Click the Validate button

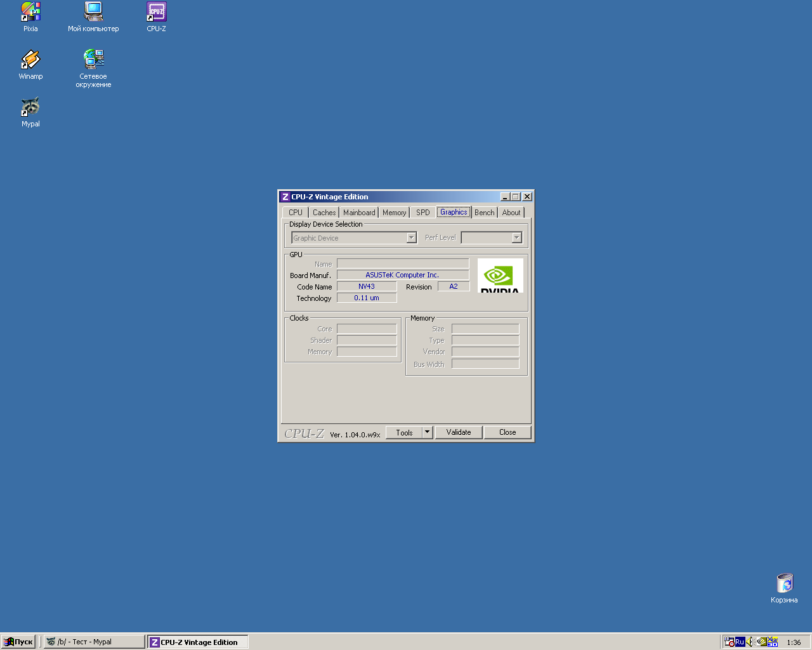459,432
